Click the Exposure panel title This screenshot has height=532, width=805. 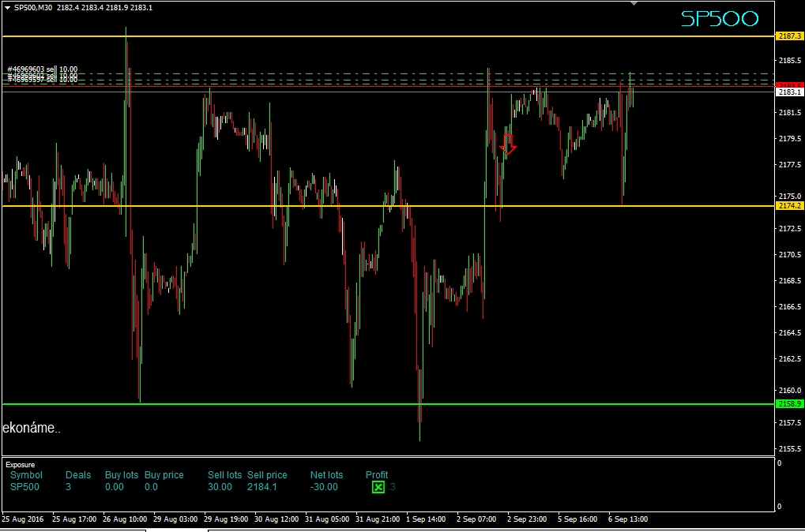(21, 465)
